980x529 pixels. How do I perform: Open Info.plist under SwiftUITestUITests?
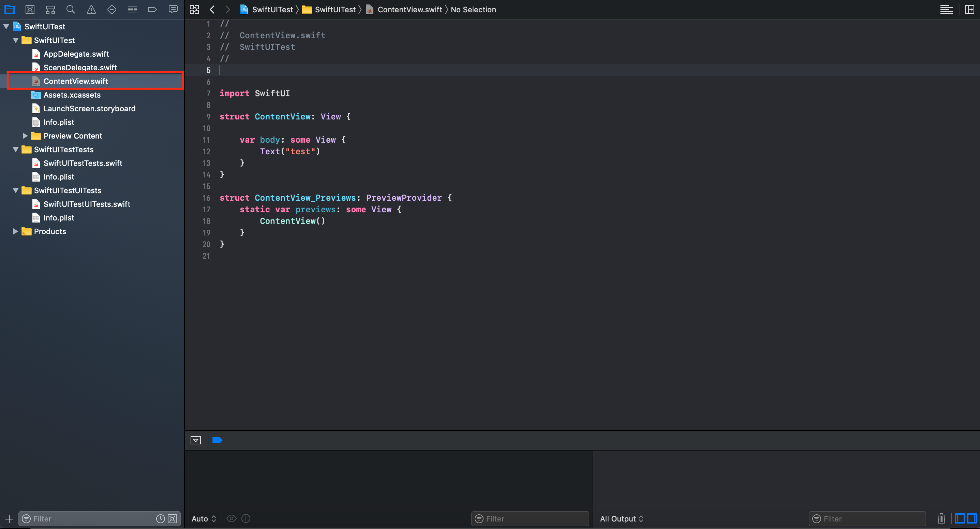click(59, 218)
